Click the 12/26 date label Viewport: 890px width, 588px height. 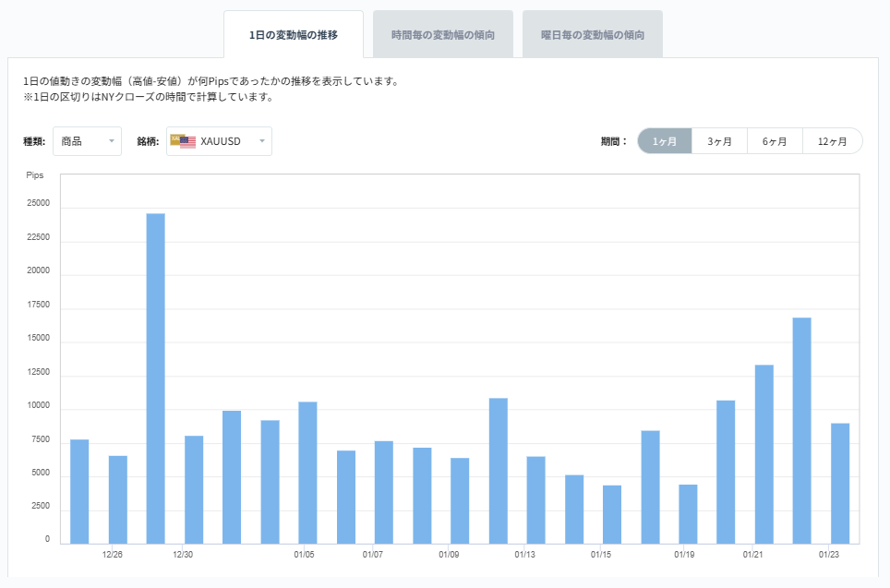(x=111, y=554)
